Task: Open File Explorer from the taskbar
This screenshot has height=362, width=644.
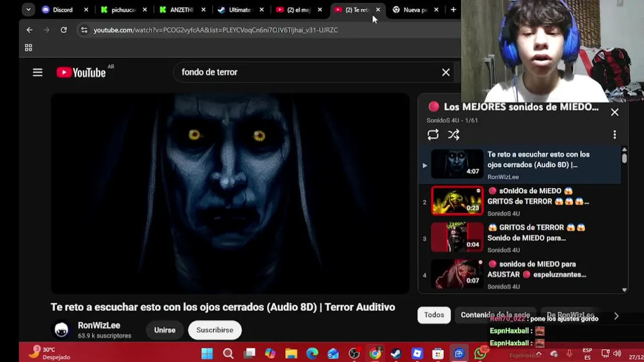Action: click(291, 353)
